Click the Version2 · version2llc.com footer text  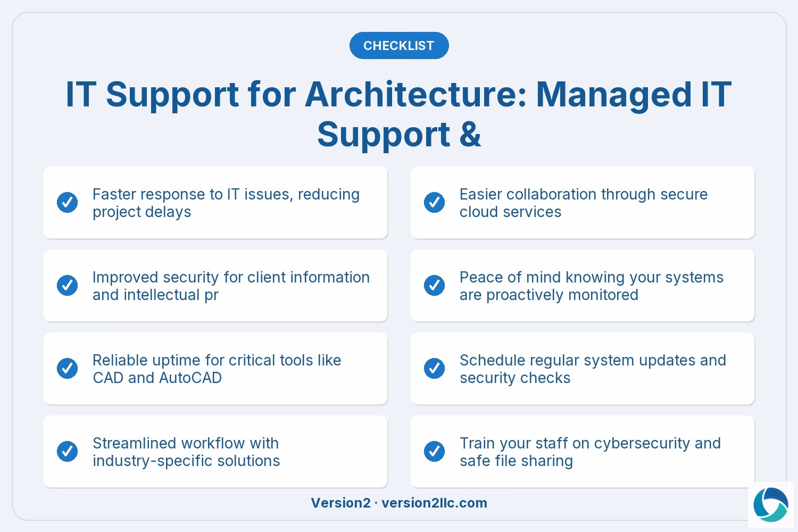tap(399, 503)
